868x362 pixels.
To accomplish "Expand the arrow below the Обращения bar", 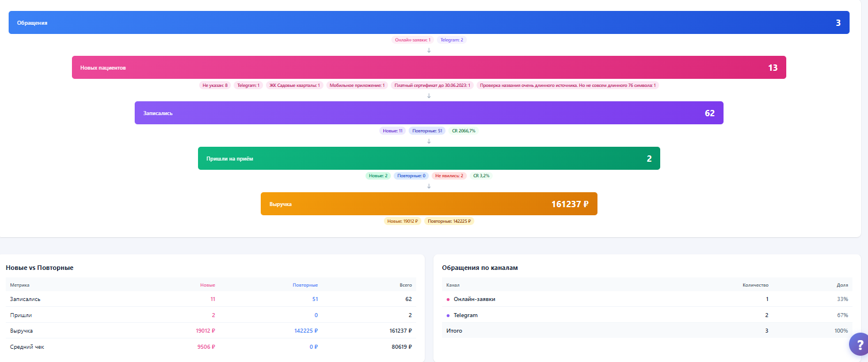I will click(x=428, y=50).
